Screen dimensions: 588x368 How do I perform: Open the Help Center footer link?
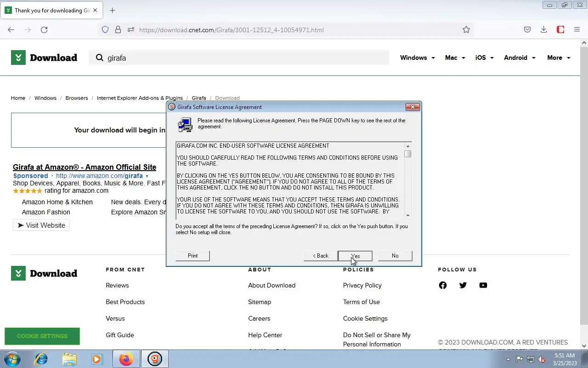click(265, 335)
